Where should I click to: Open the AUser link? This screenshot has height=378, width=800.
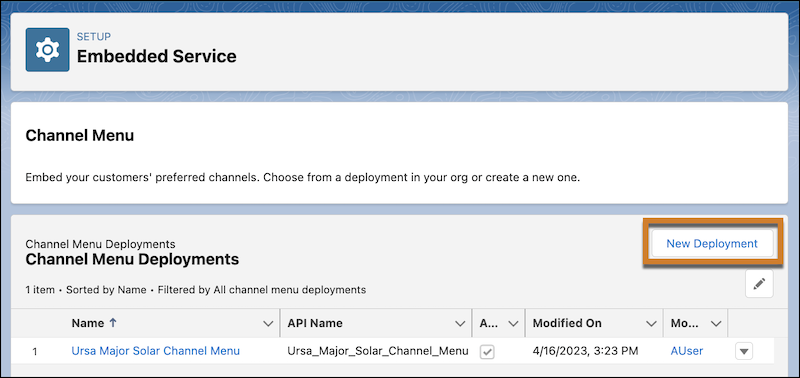pos(687,351)
